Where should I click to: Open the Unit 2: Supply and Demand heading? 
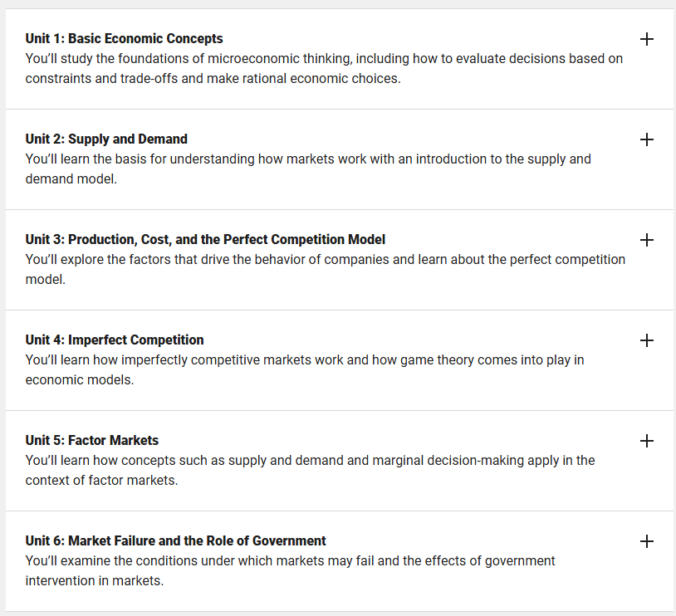pos(106,139)
